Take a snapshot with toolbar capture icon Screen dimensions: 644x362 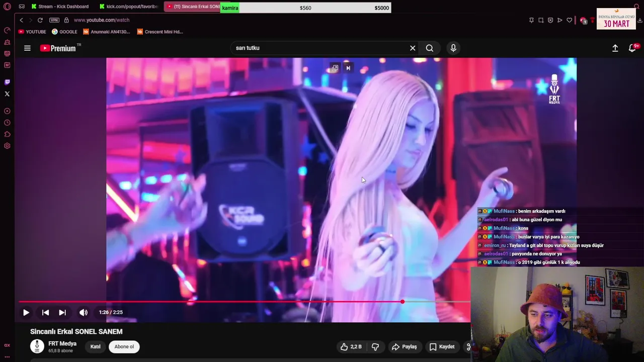(x=541, y=20)
